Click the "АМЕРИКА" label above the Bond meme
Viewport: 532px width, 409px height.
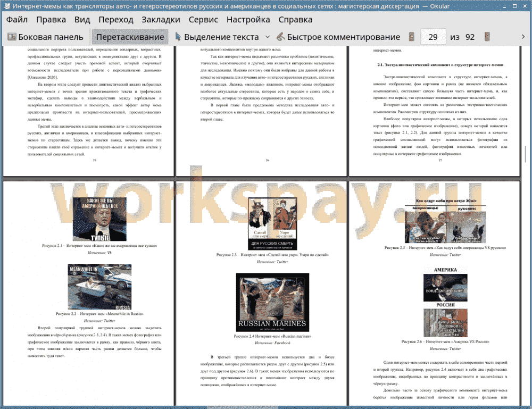click(x=445, y=270)
